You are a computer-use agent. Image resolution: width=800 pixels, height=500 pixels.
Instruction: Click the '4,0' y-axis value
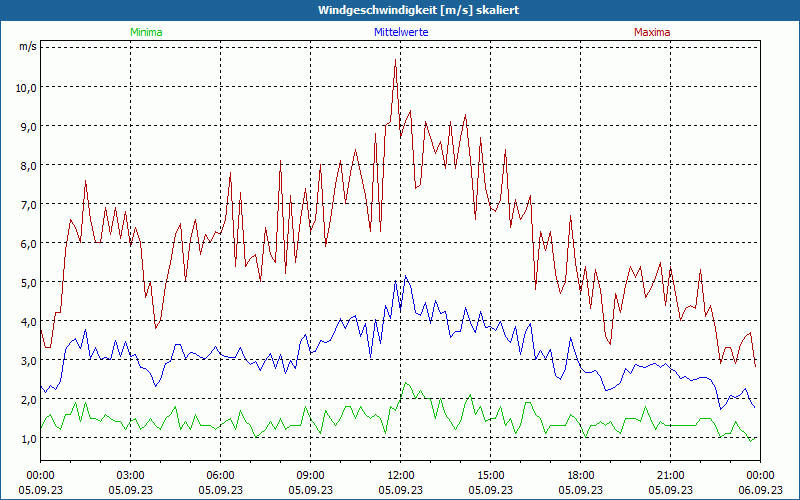point(29,321)
